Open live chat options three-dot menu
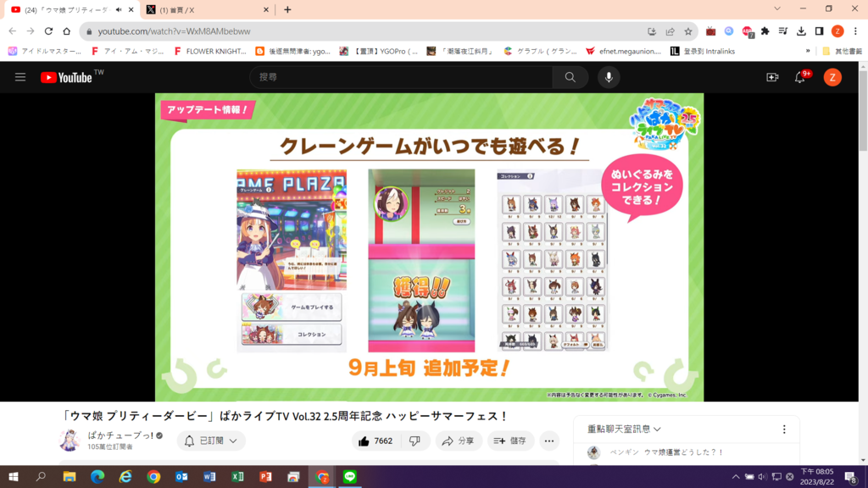868x488 pixels. [x=784, y=430]
